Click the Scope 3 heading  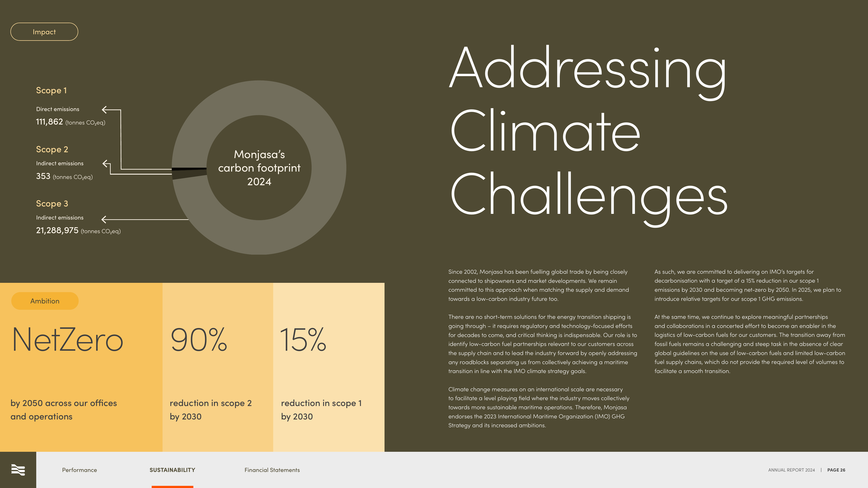[x=52, y=203]
